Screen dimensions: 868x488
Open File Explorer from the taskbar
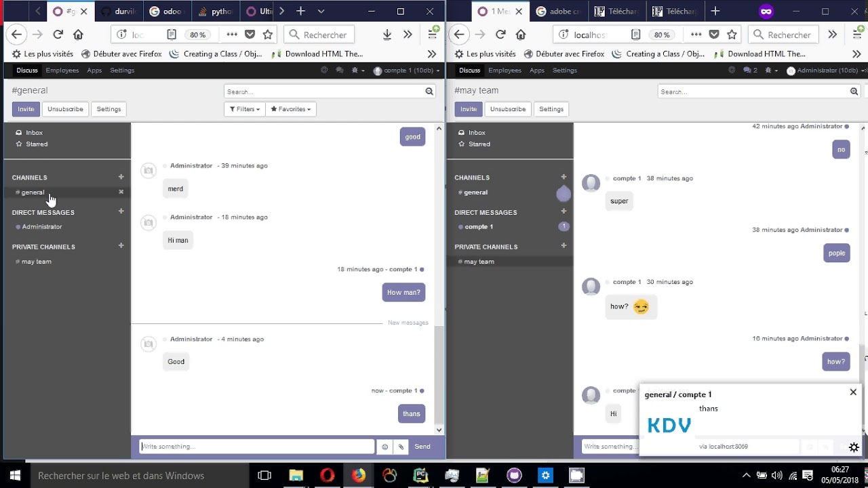point(296,476)
